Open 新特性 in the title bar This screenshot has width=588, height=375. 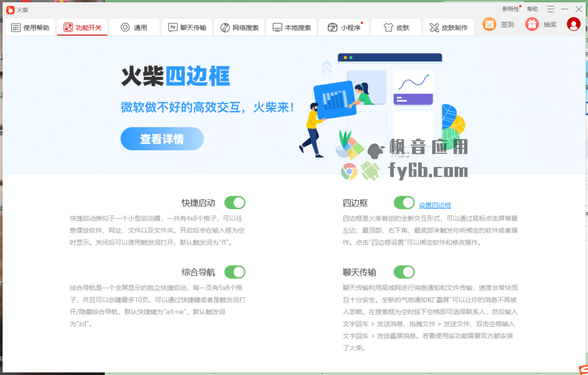point(511,9)
